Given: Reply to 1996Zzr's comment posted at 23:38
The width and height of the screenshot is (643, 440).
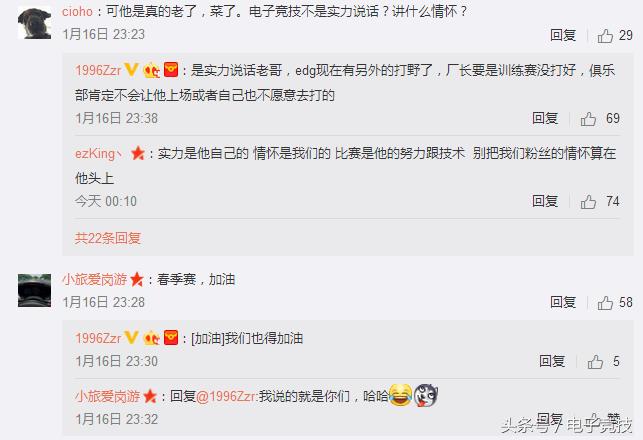Looking at the screenshot, I should pos(545,118).
